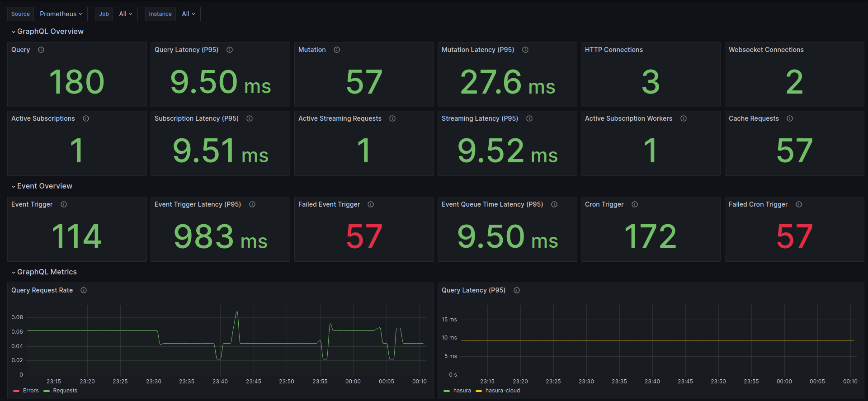Viewport: 868px width, 401px height.
Task: Click info icon next to Failed Event Trigger
Action: pyautogui.click(x=371, y=204)
